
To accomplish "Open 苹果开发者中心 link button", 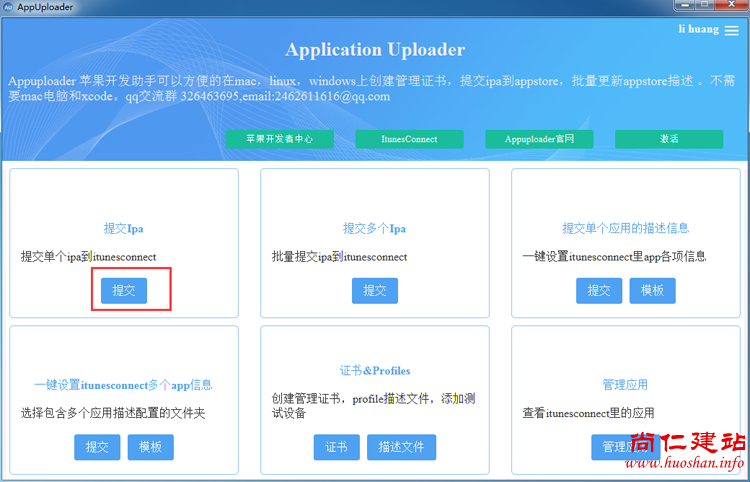I will [279, 139].
